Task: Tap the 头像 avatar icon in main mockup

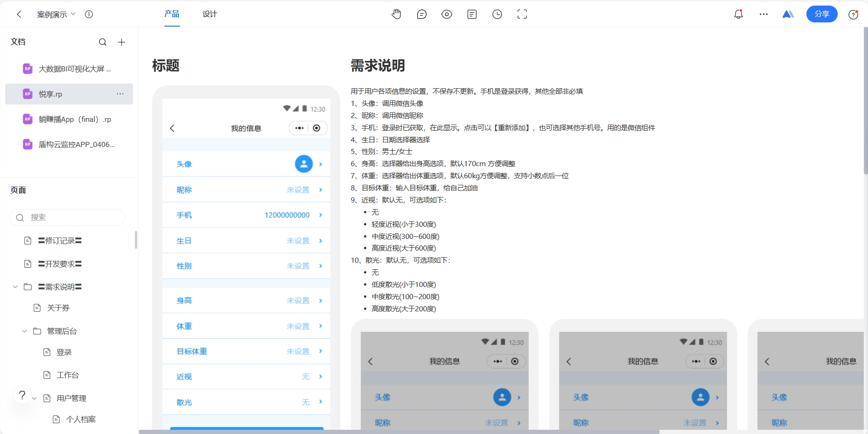Action: click(304, 164)
